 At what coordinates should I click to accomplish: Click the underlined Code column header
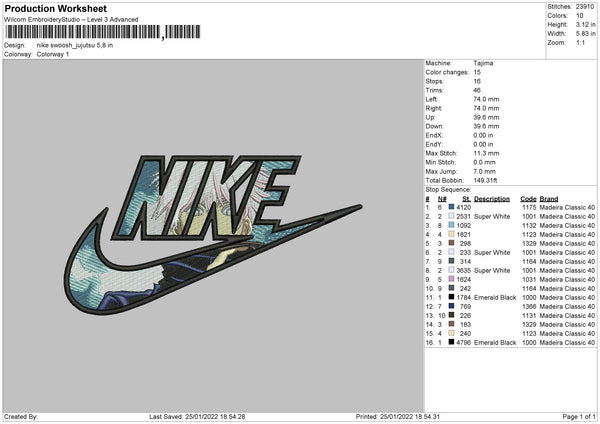pyautogui.click(x=528, y=199)
